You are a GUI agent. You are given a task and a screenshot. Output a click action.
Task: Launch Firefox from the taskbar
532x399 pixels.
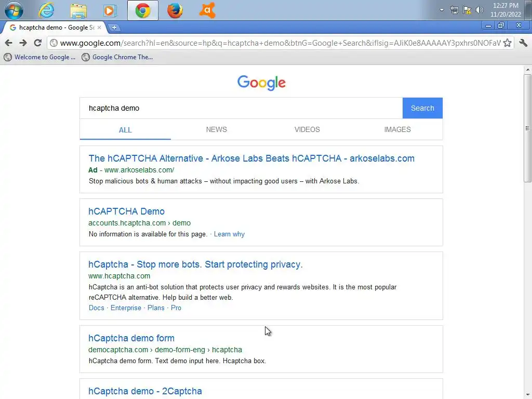[x=175, y=10]
